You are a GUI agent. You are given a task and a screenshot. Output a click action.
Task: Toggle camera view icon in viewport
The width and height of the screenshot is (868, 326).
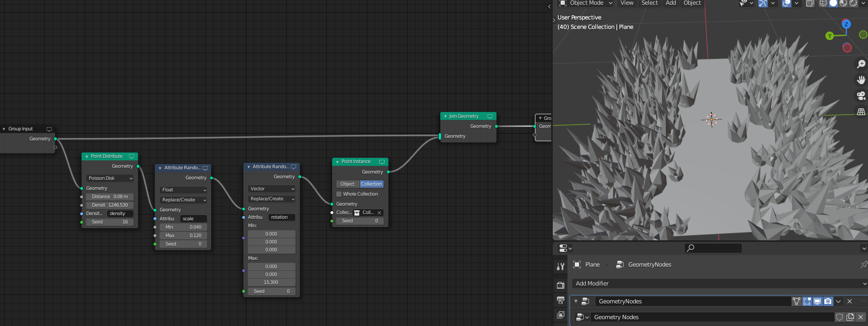[861, 96]
